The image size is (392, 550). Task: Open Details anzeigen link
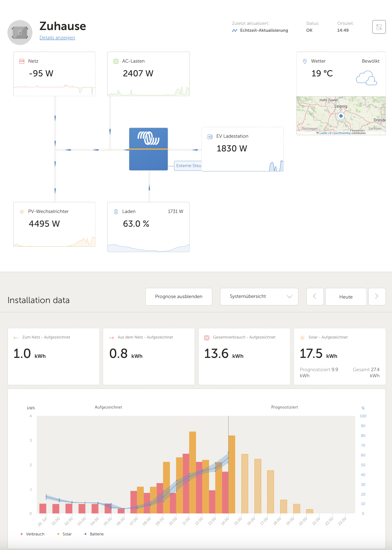pos(57,38)
